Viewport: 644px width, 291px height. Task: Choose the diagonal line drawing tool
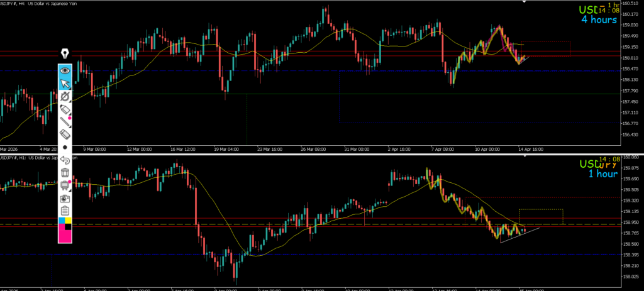pos(65,122)
